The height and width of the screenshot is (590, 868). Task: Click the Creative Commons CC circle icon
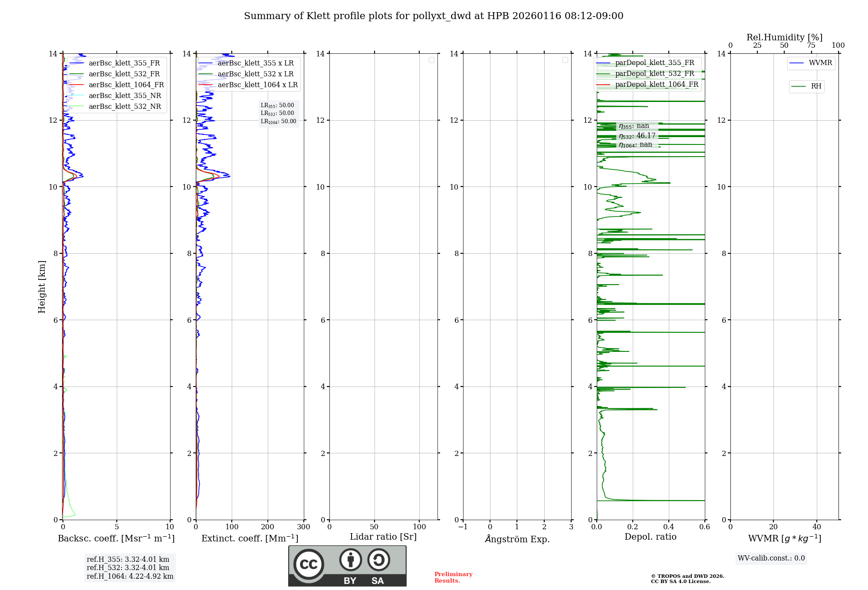(x=309, y=564)
